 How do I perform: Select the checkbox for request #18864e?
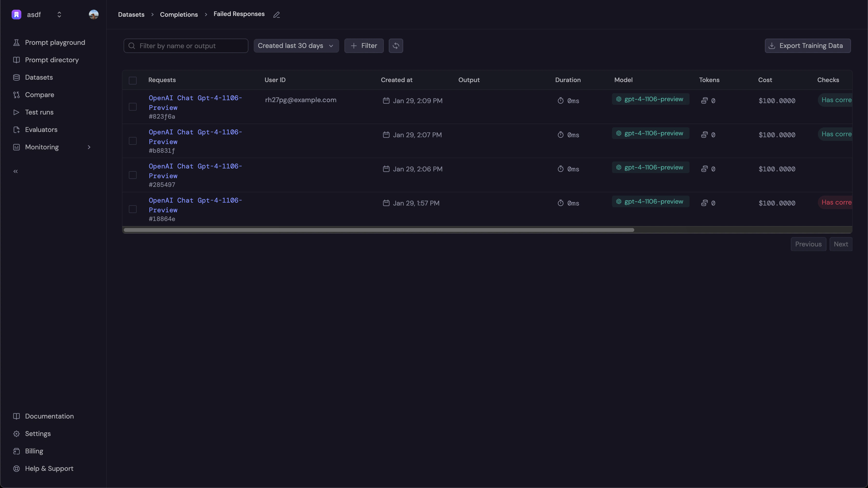click(x=133, y=209)
